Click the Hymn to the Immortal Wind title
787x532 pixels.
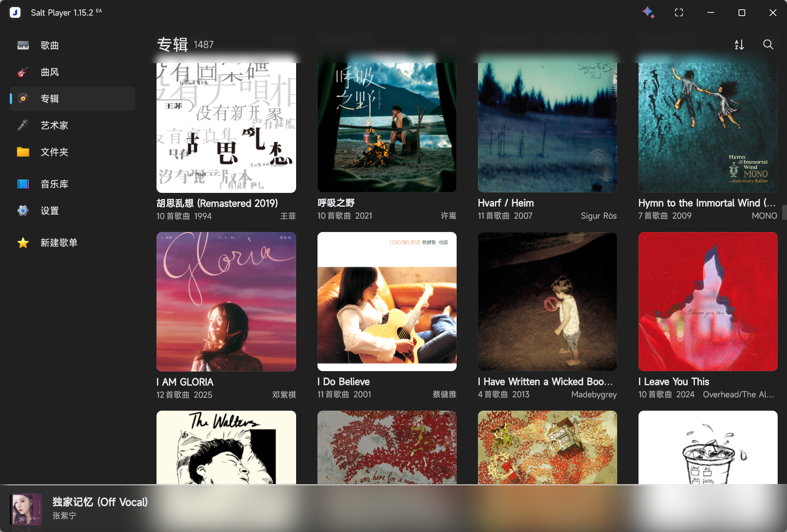pos(707,203)
